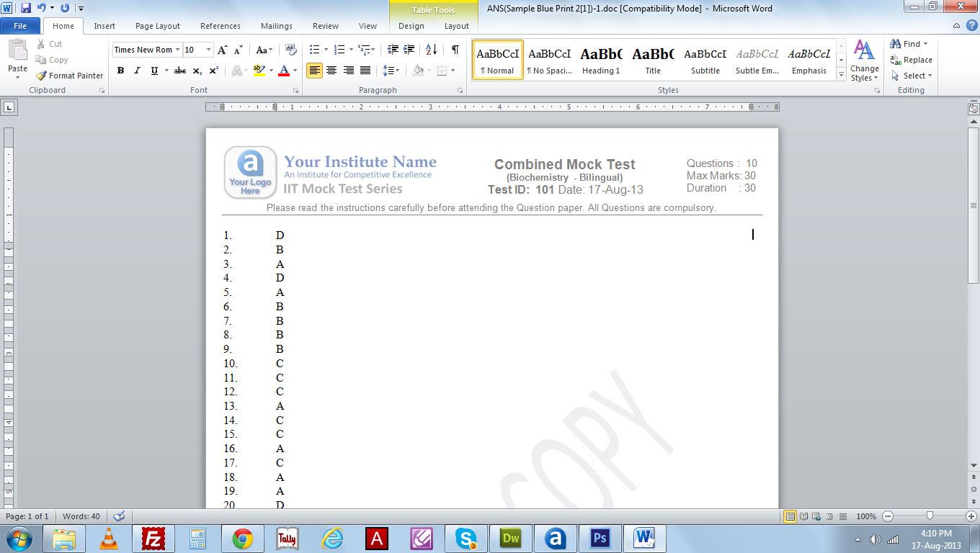Toggle Bold formatting
Screen dimensions: 980x553
[120, 71]
